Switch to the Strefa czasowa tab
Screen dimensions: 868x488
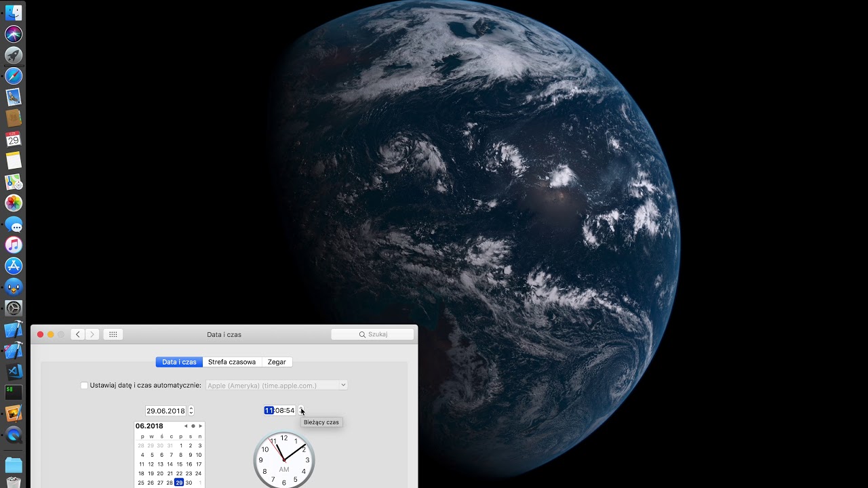pos(233,362)
